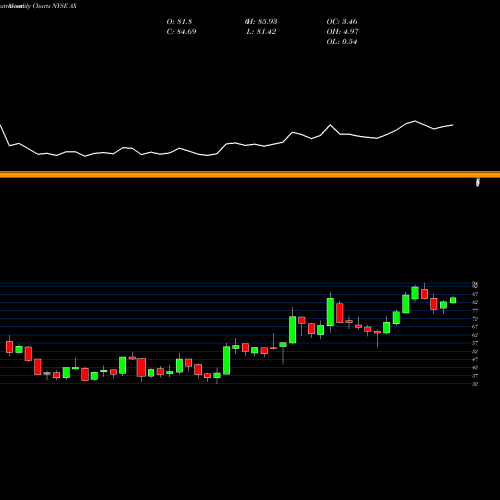
Task: Click the 82 price axis label
Action: tap(475, 302)
